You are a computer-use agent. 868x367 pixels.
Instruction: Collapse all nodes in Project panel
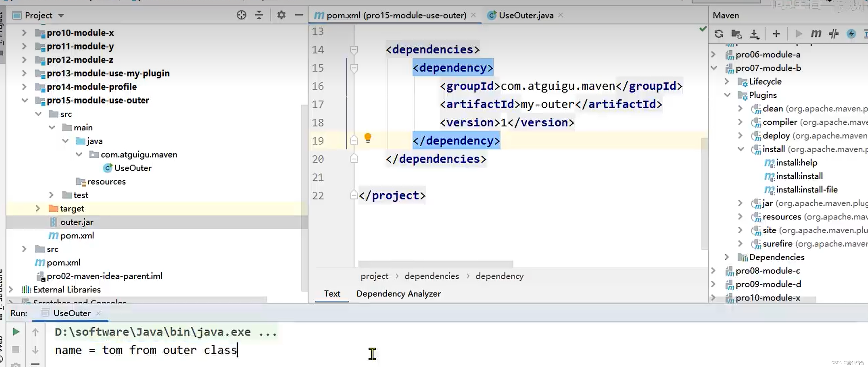[259, 15]
